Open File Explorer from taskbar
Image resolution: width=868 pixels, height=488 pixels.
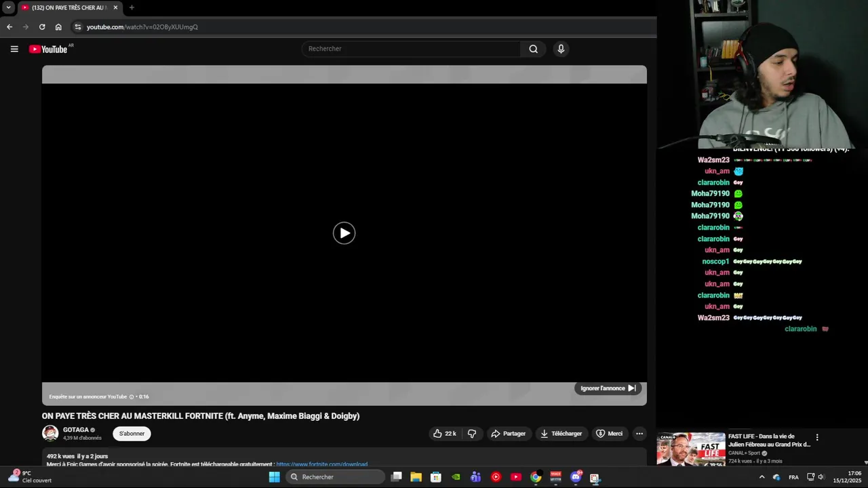click(x=416, y=477)
